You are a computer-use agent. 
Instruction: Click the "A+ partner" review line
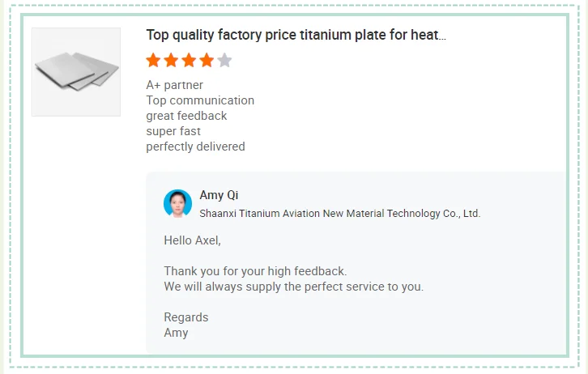pos(174,85)
